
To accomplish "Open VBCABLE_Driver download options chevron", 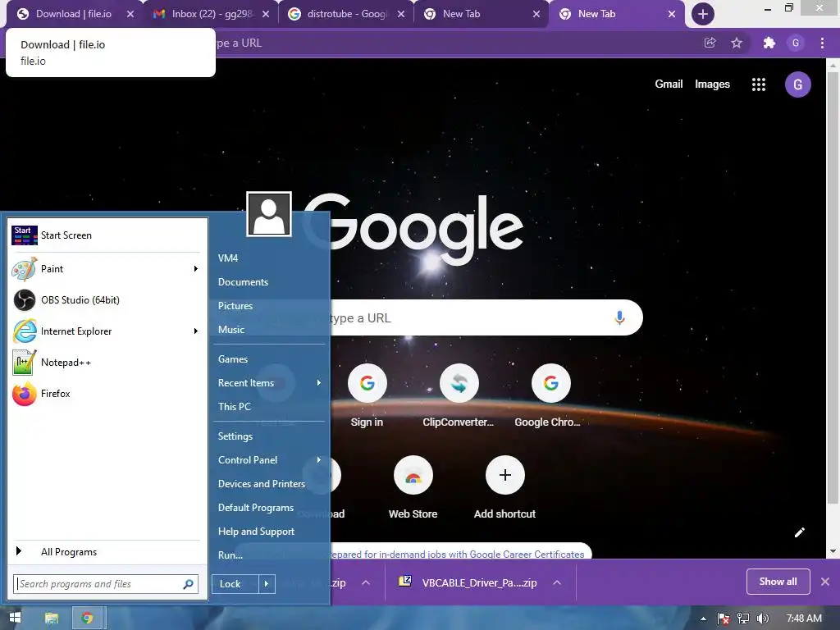I will coord(557,582).
